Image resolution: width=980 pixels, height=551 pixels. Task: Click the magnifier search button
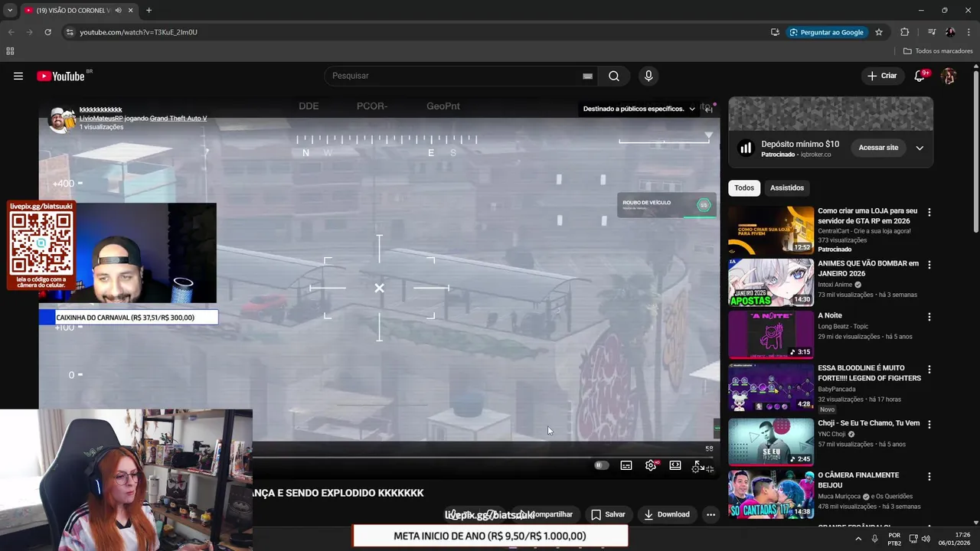(614, 76)
